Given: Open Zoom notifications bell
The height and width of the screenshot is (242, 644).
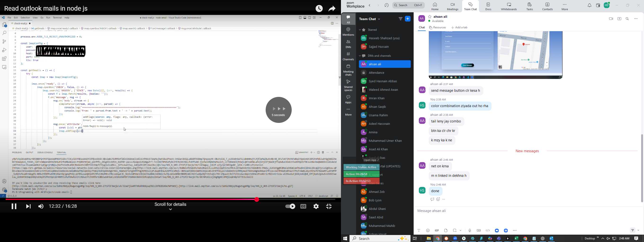Looking at the screenshot, I should [x=589, y=5].
